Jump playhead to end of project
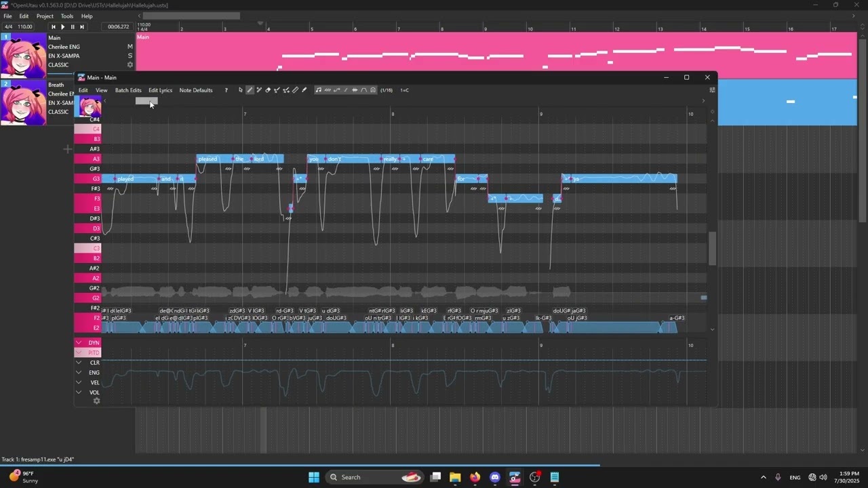The width and height of the screenshot is (868, 488). coord(82,27)
